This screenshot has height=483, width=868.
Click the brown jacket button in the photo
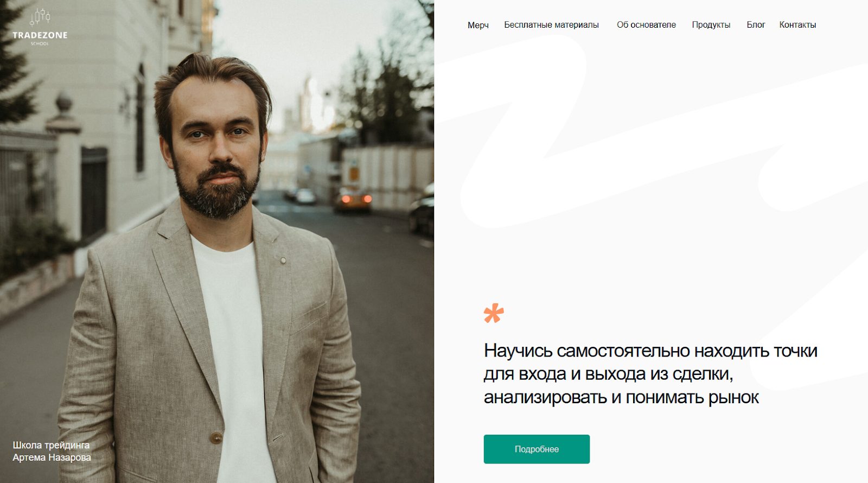(216, 437)
